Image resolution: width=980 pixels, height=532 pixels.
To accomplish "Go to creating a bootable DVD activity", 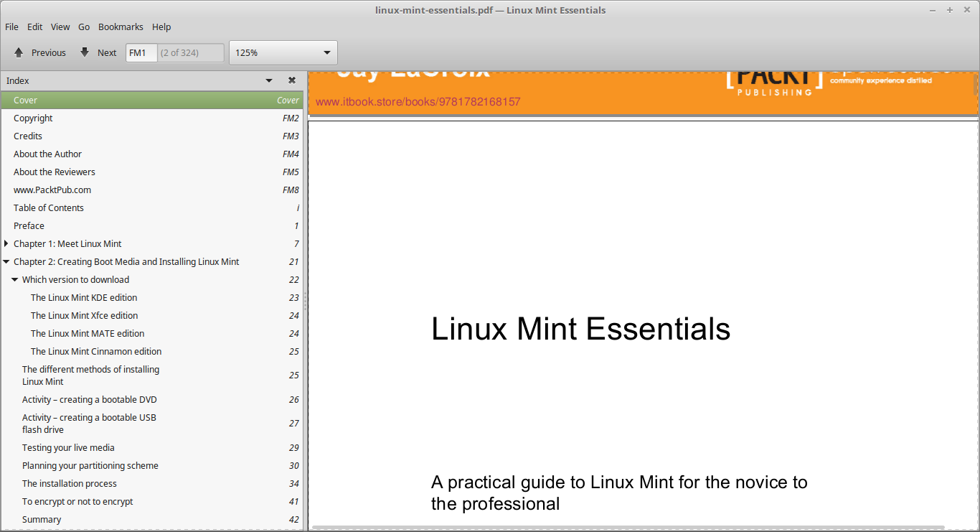I will (152, 399).
